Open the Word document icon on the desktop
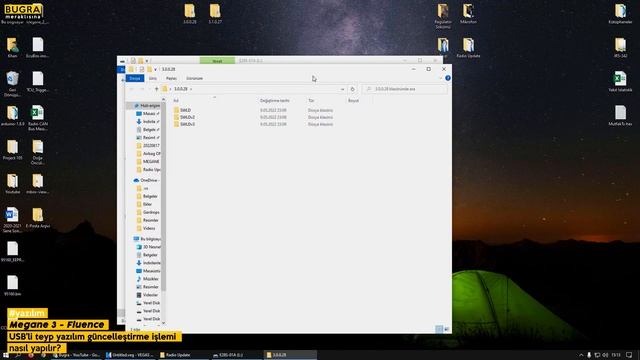640x360 pixels. click(12, 220)
